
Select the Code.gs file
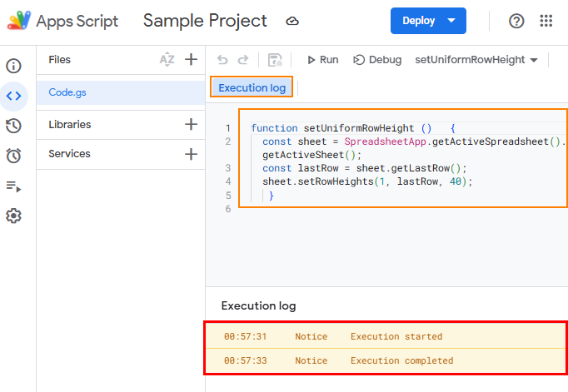click(x=67, y=92)
